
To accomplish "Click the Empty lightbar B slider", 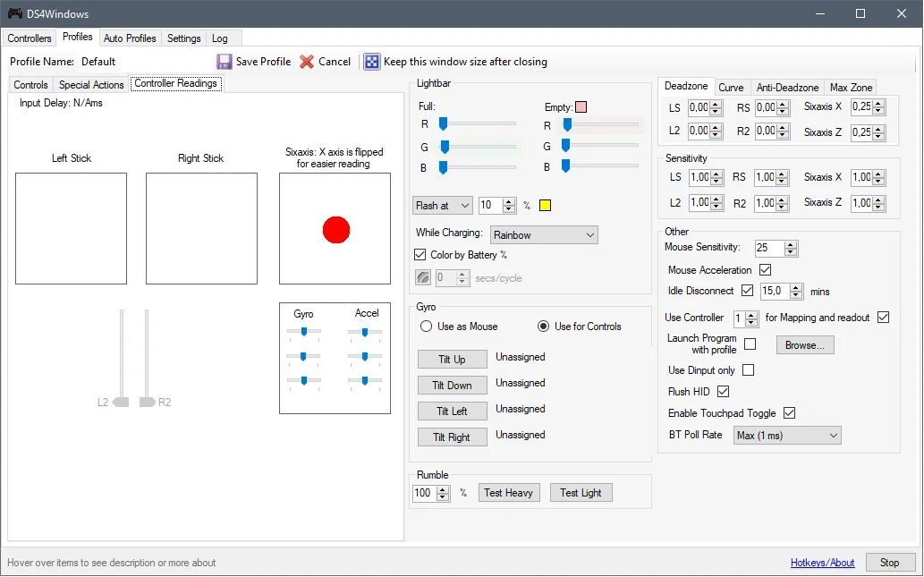I will 599,166.
